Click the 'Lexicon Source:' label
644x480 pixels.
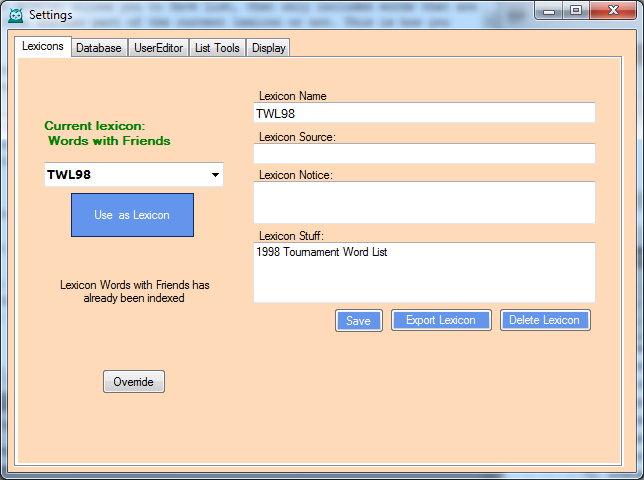coord(297,137)
